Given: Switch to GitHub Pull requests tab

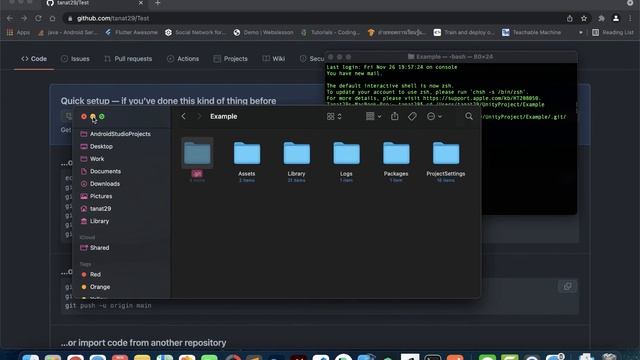Looking at the screenshot, I should point(128,59).
